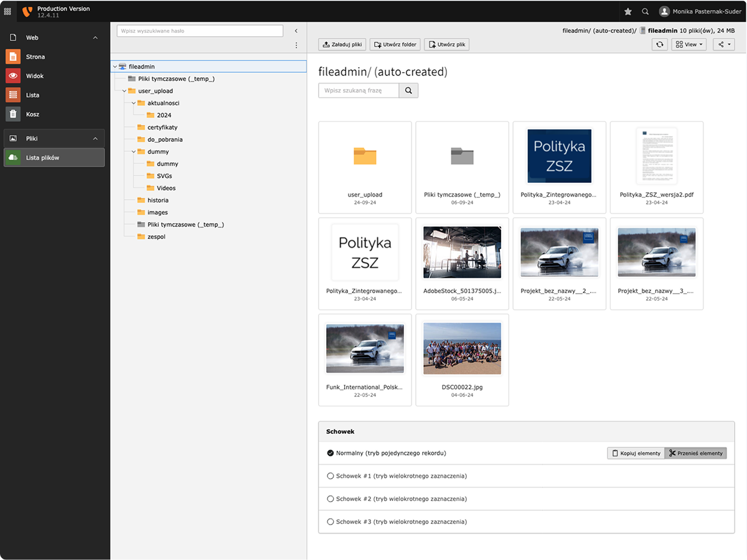Image resolution: width=747 pixels, height=560 pixels.
Task: Click the bookmarks star icon
Action: point(628,11)
